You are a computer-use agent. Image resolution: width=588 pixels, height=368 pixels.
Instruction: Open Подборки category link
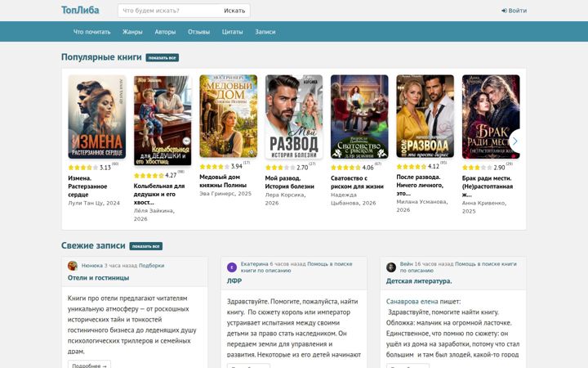152,266
